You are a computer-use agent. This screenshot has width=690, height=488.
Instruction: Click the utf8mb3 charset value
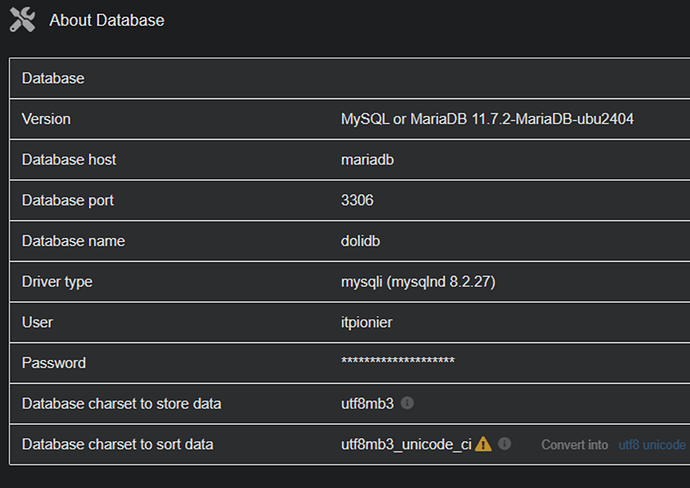tap(367, 404)
